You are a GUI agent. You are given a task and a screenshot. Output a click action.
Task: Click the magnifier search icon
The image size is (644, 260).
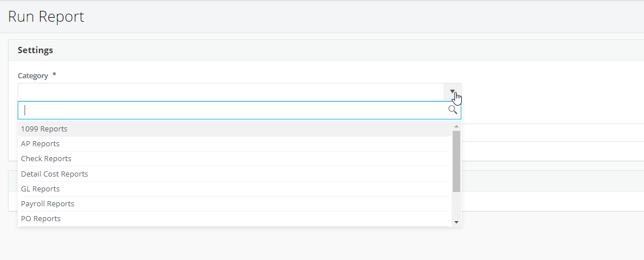pos(452,110)
